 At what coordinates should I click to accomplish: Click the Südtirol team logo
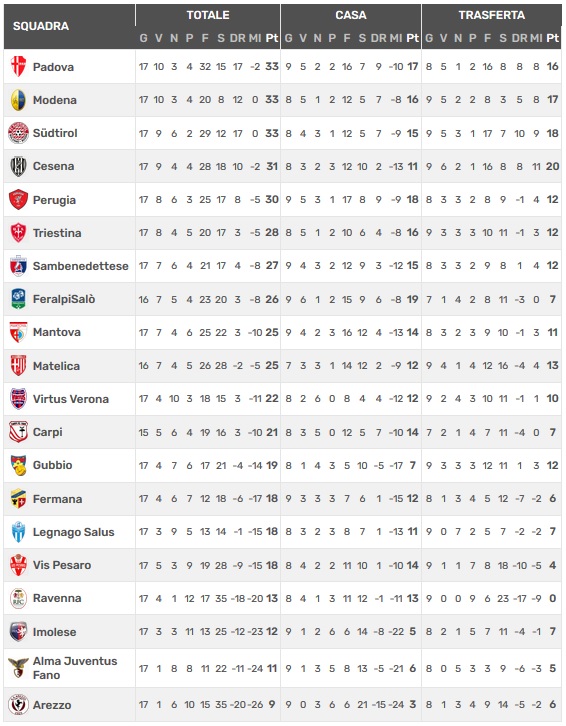[19, 133]
